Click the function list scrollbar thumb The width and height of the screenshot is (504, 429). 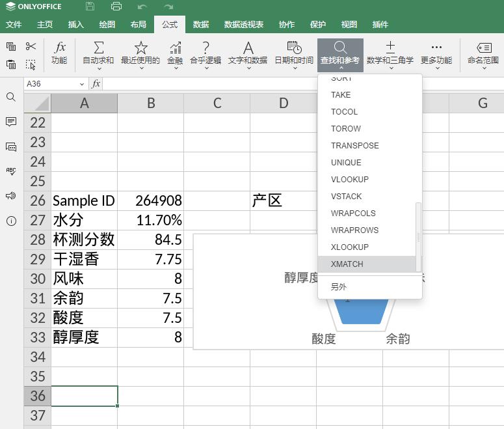(419, 237)
